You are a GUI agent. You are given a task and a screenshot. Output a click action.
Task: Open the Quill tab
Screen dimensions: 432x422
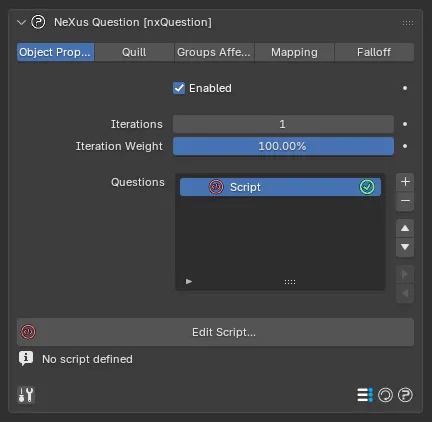pyautogui.click(x=134, y=52)
